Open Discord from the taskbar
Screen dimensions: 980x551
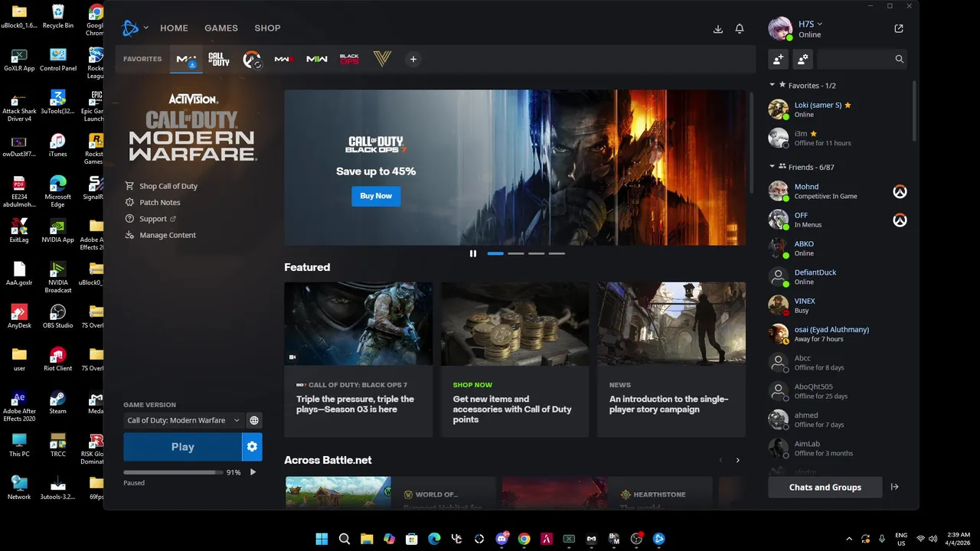[502, 539]
